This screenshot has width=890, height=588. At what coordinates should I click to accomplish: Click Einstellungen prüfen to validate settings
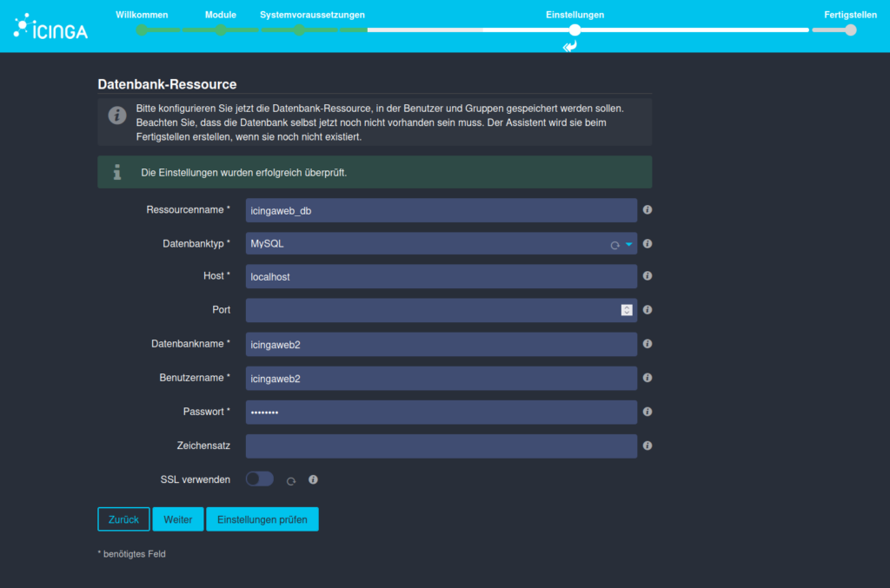[262, 519]
